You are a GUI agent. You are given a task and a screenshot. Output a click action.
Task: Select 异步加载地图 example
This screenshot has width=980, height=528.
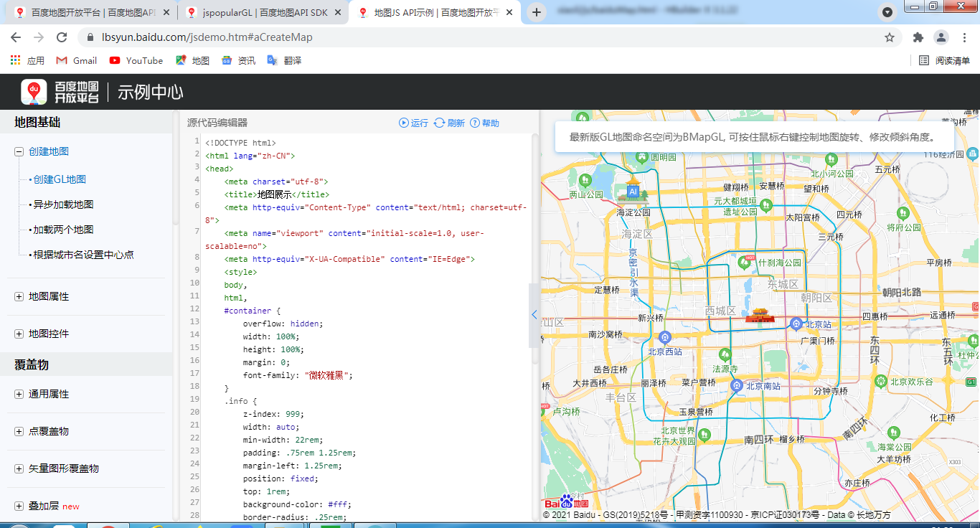[63, 204]
